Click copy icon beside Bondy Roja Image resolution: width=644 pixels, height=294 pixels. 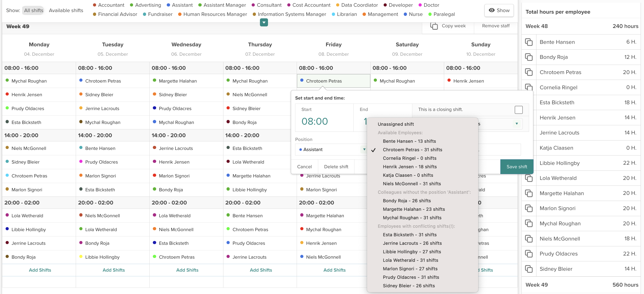529,57
